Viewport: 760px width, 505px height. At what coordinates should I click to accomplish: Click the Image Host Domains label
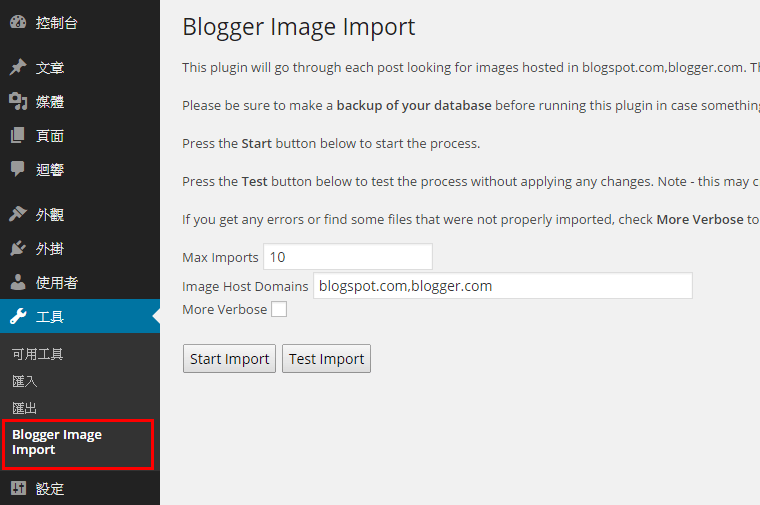(245, 286)
